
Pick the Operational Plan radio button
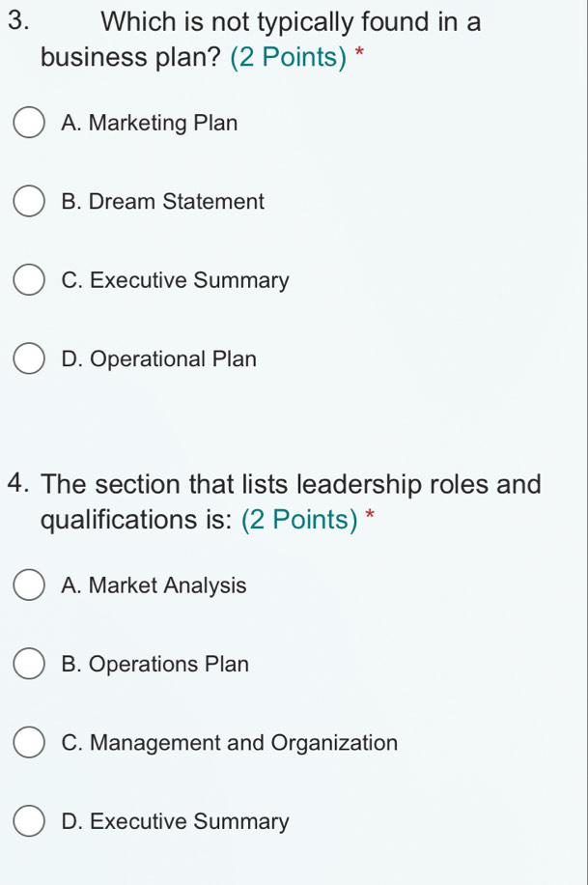(30, 359)
